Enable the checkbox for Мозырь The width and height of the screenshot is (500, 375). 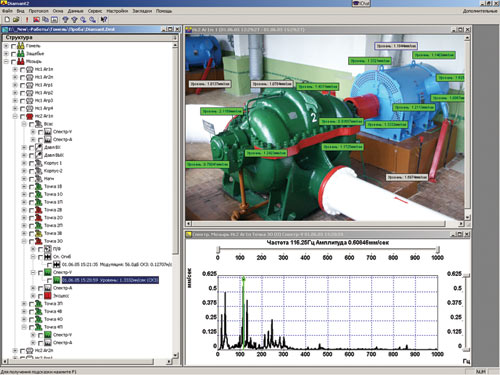pyautogui.click(x=14, y=62)
